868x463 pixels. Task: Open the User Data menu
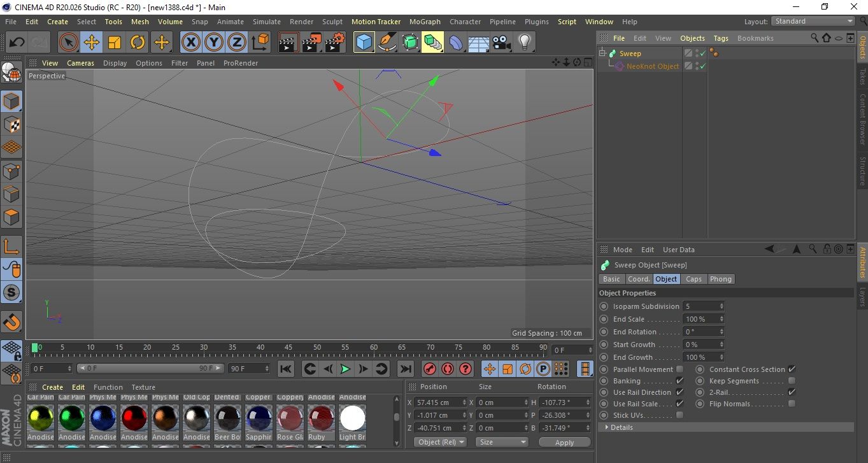click(x=678, y=250)
